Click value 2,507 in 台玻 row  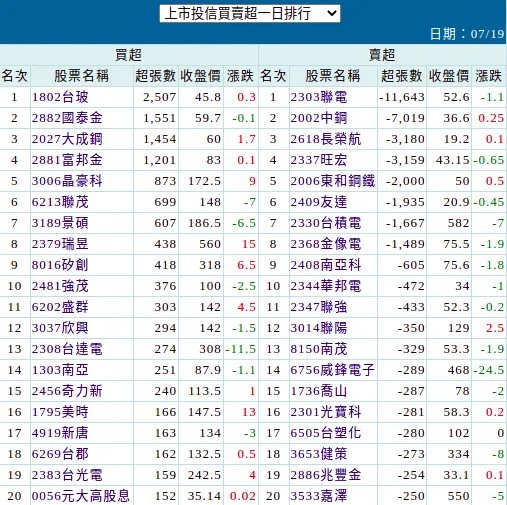click(x=159, y=97)
